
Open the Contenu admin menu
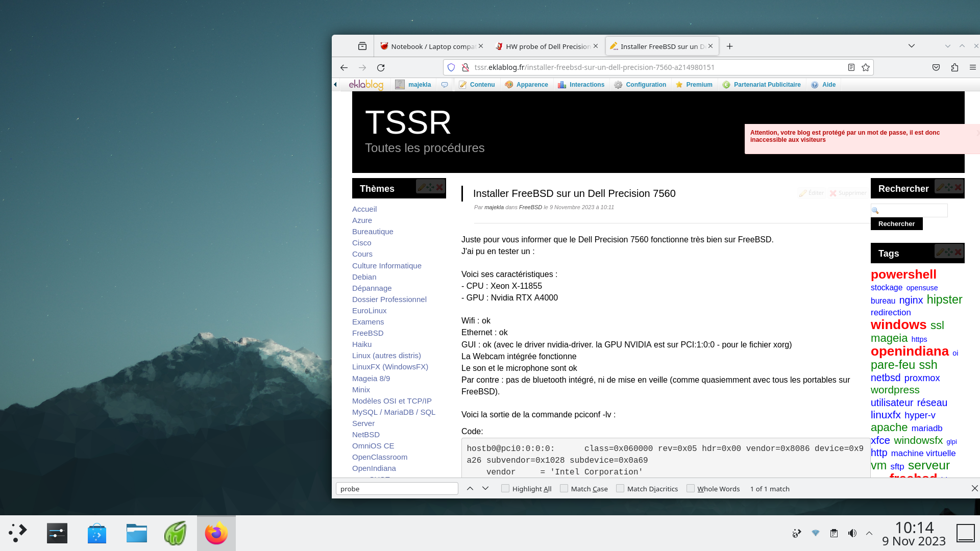(x=477, y=85)
